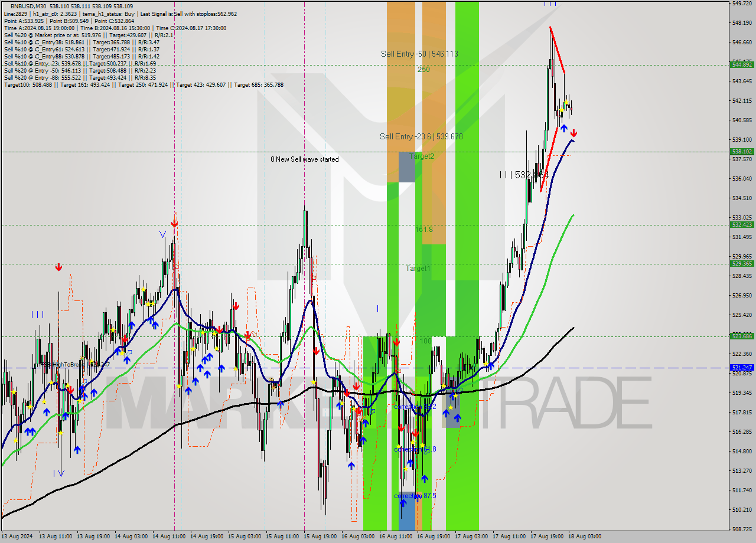The height and width of the screenshot is (543, 756).
Task: Click the '13 Aug 2024' time axis label
Action: pos(17,537)
